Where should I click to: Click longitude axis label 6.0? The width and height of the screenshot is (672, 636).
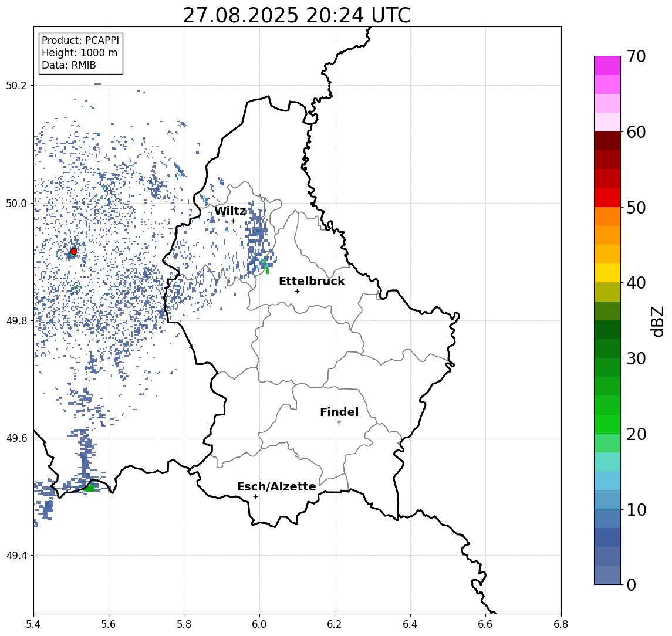(x=260, y=624)
